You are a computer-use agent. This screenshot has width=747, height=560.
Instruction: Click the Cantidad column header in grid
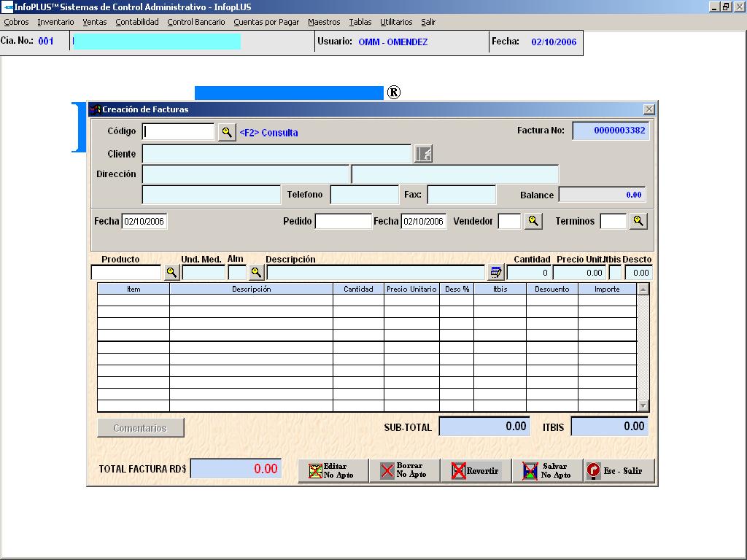pyautogui.click(x=358, y=289)
